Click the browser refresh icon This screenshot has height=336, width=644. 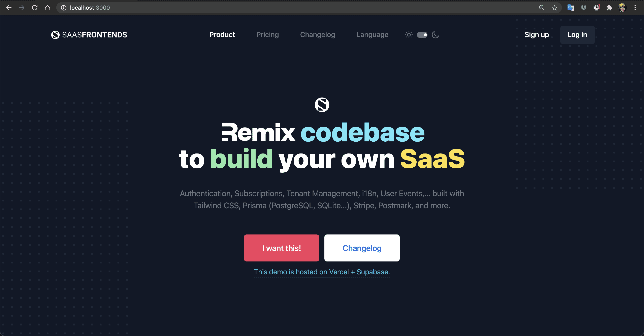pyautogui.click(x=34, y=8)
